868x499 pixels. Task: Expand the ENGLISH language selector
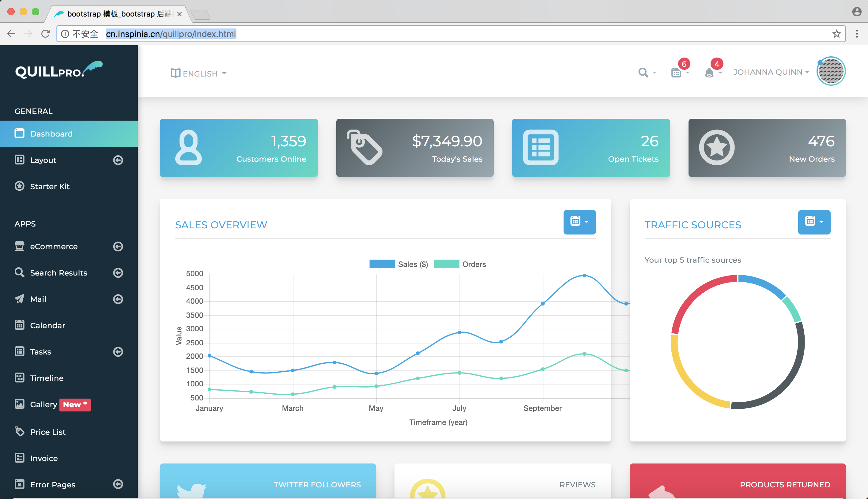coord(199,73)
